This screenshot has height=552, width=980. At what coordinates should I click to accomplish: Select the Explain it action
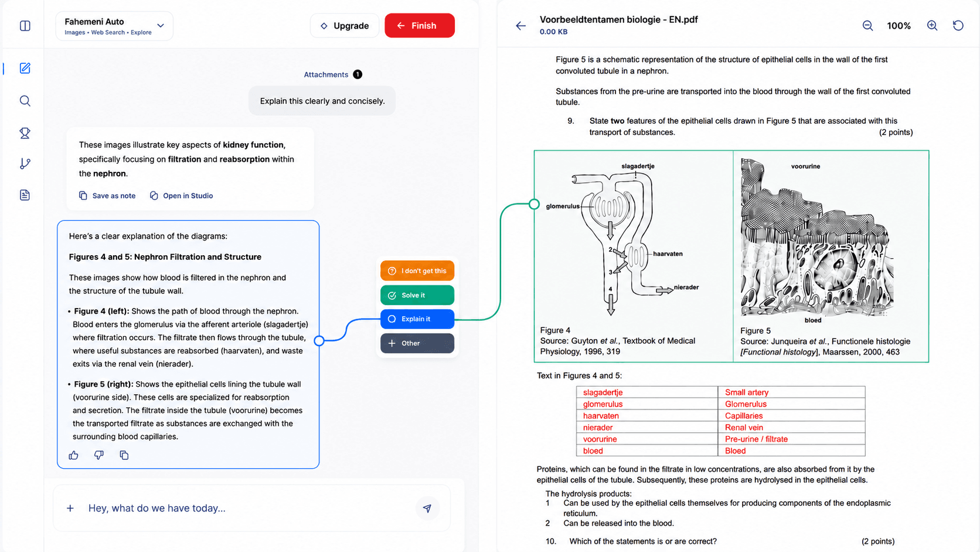(x=417, y=319)
